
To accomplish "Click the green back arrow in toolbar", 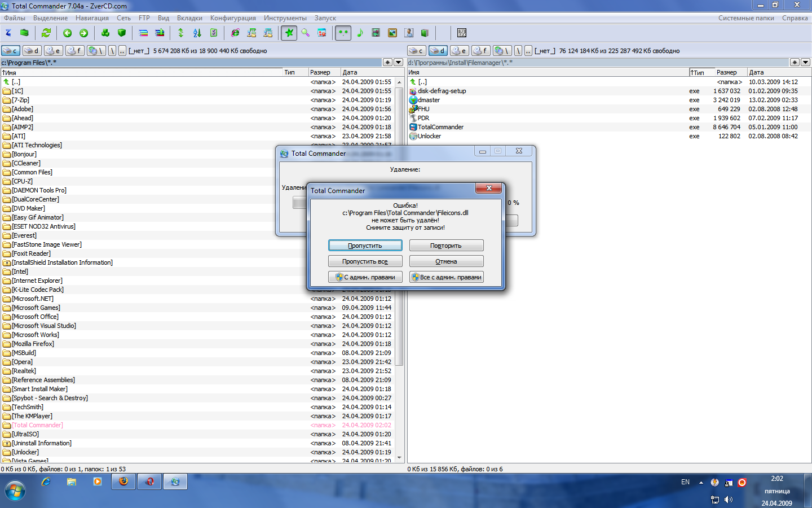I will 68,33.
